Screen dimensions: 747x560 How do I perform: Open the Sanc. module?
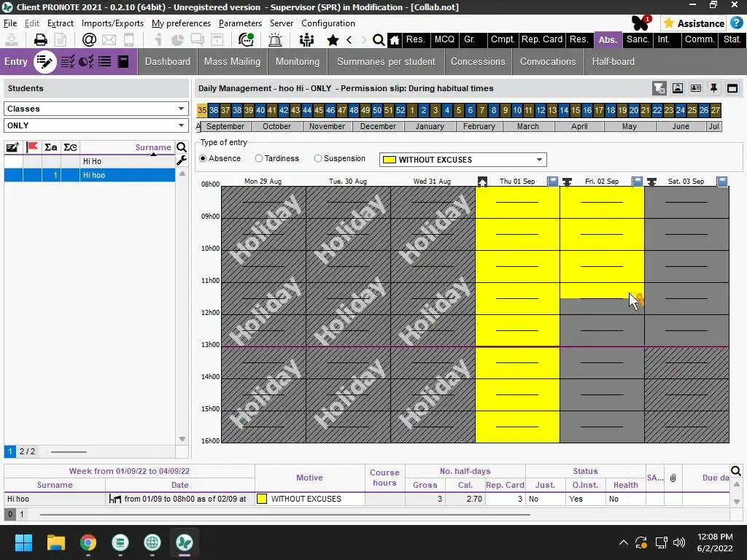pyautogui.click(x=638, y=39)
